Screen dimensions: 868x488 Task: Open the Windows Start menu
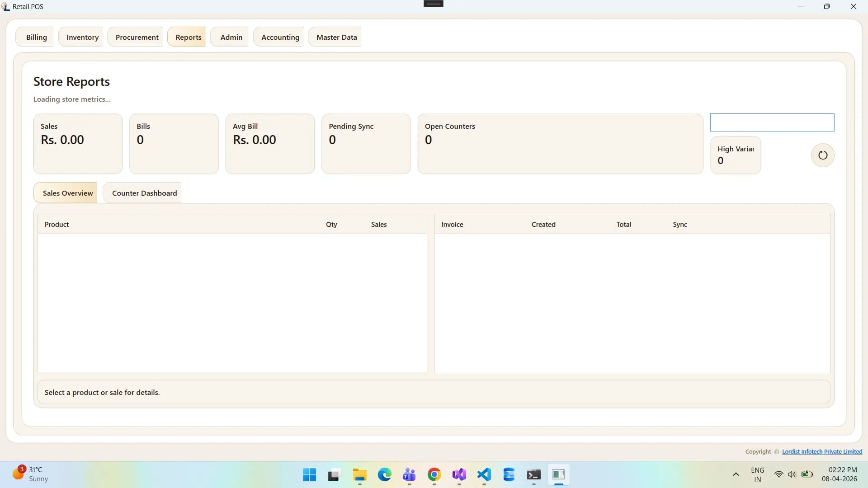[309, 475]
